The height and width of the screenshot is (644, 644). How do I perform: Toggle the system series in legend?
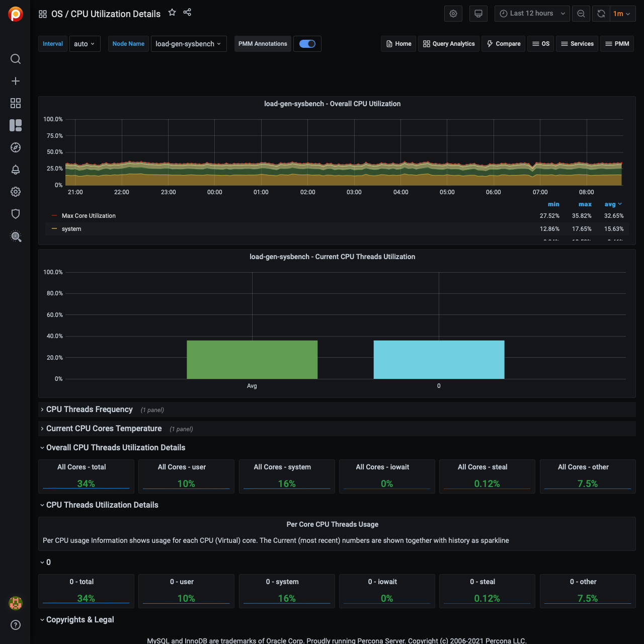coord(71,229)
